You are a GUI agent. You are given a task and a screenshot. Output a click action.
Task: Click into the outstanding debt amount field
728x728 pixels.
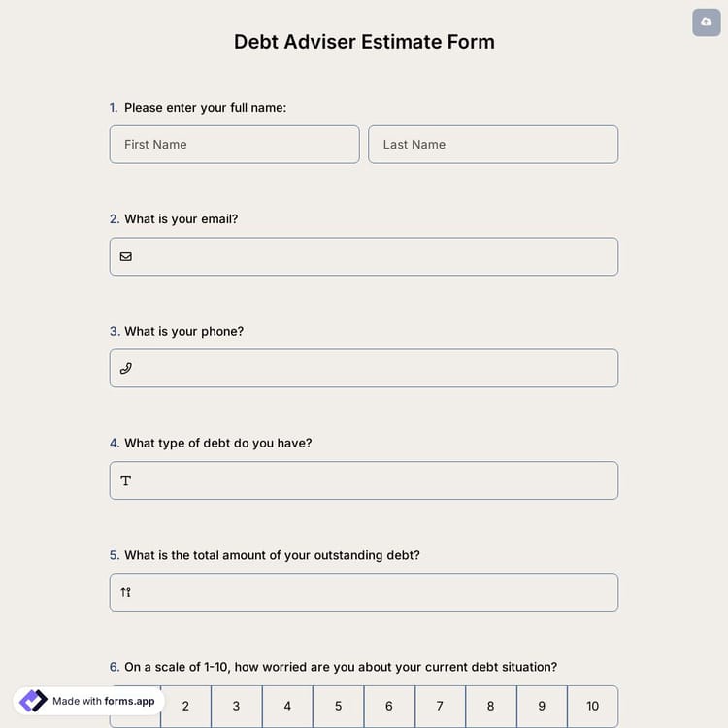coord(374,592)
